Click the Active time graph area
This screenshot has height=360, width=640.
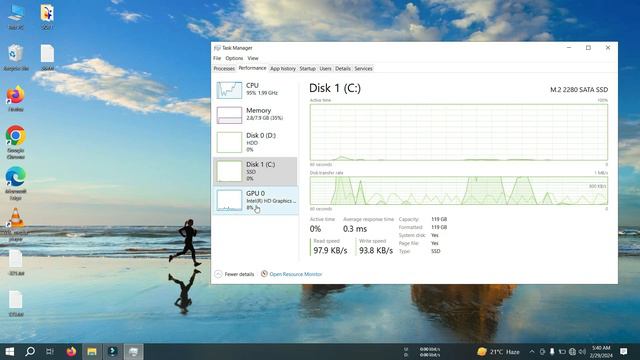(458, 132)
